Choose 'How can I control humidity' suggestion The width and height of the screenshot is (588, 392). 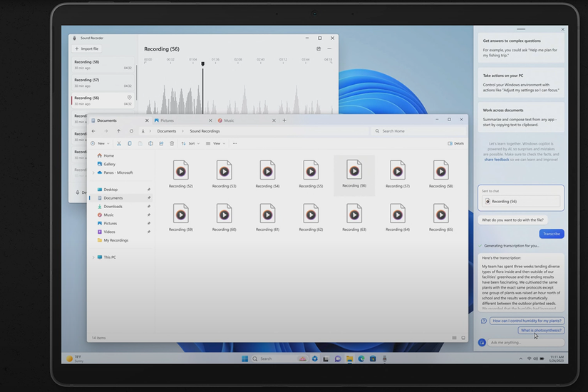[527, 321]
